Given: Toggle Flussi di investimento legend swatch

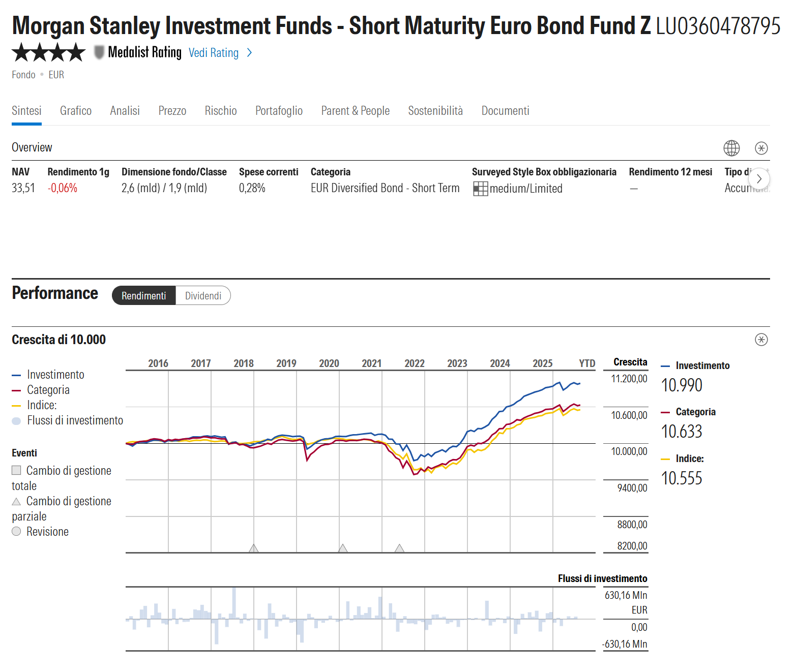Looking at the screenshot, I should (x=16, y=421).
